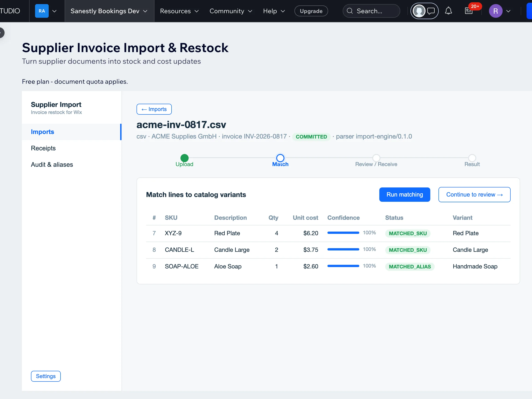Select the Match step marker
The width and height of the screenshot is (532, 399).
pyautogui.click(x=280, y=158)
